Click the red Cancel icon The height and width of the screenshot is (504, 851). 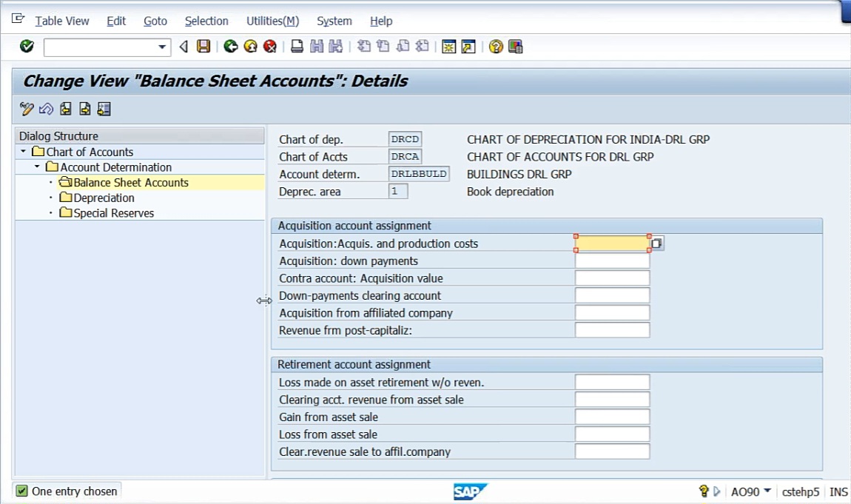[x=270, y=47]
